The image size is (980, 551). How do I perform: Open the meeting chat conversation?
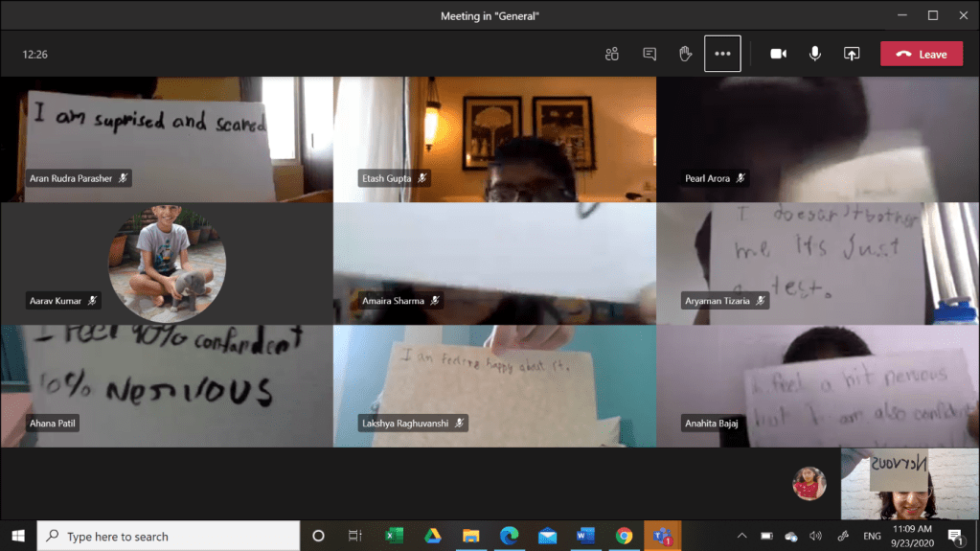pyautogui.click(x=650, y=55)
